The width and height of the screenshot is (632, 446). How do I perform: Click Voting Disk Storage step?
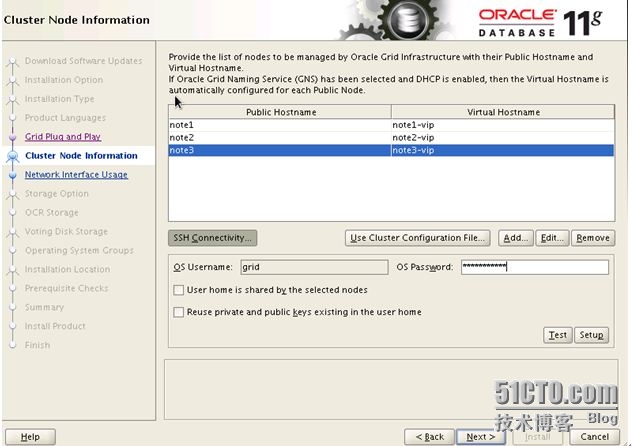click(66, 231)
